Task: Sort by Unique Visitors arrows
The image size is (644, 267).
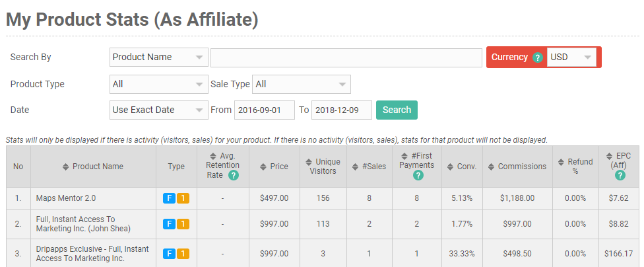Action: coord(308,162)
